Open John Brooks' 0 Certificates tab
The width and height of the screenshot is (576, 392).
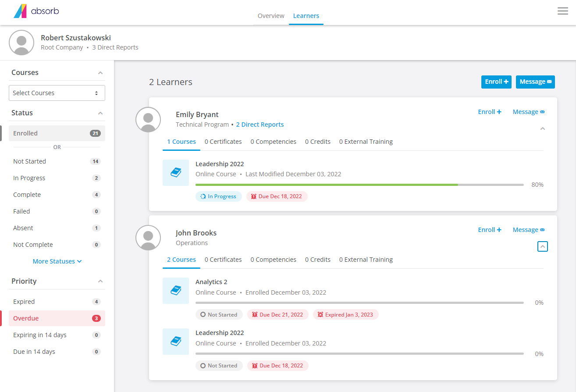point(223,260)
